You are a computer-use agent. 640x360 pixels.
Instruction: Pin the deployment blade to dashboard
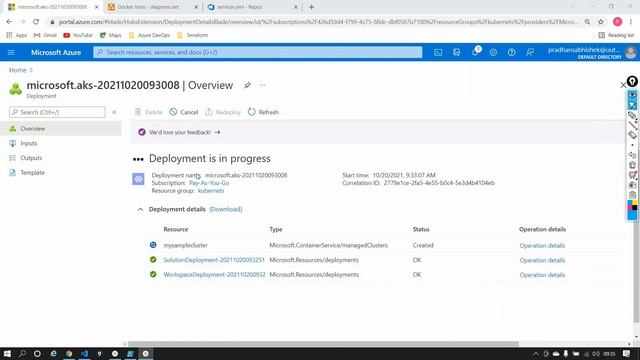point(247,85)
